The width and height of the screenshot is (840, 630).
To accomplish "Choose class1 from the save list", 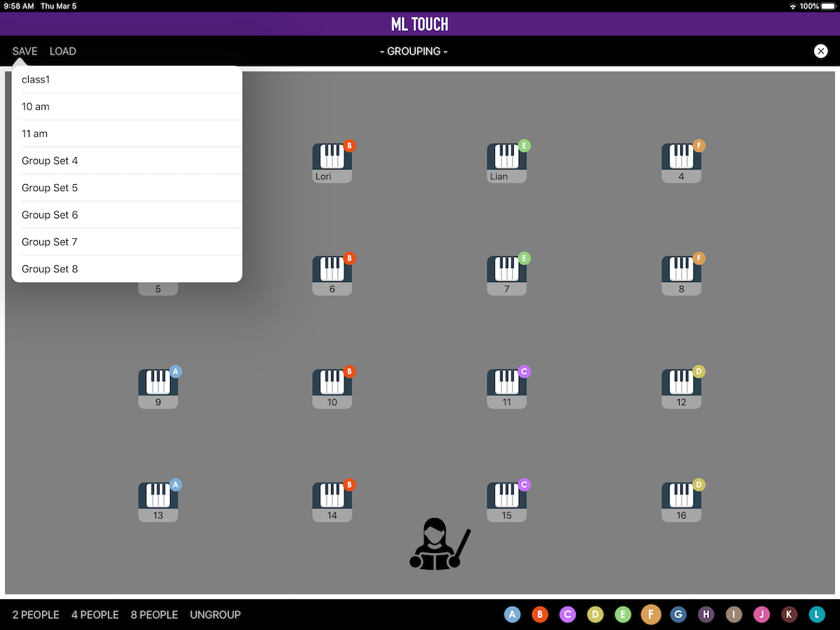I will click(x=127, y=80).
